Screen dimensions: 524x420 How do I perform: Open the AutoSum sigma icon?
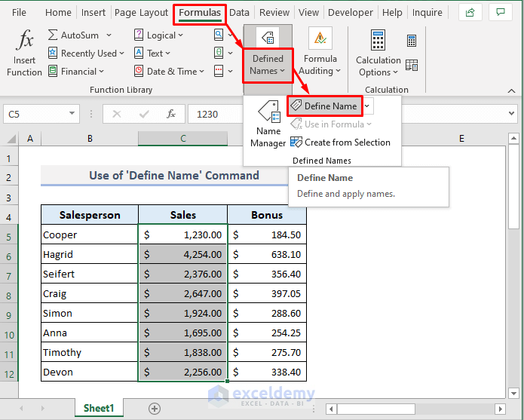tap(53, 35)
